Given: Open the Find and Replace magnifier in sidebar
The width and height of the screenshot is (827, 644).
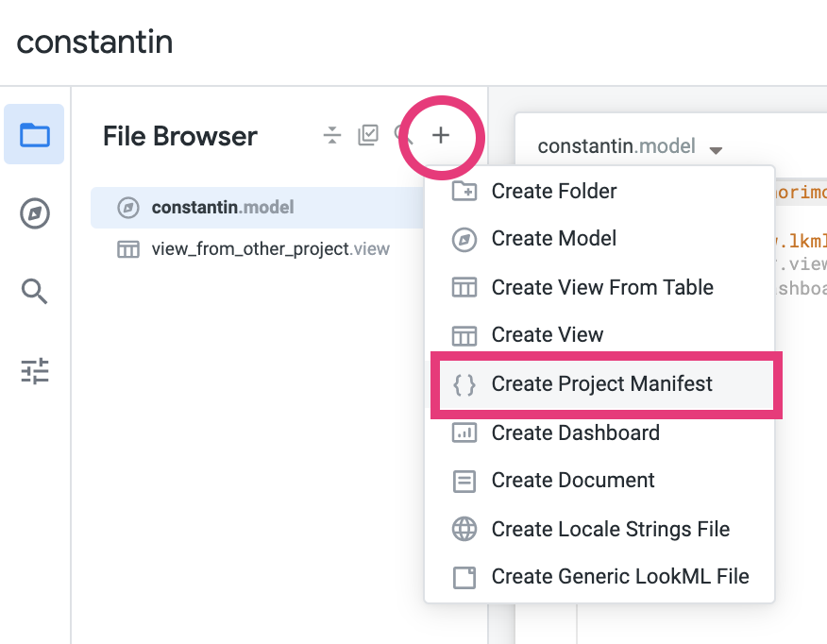Looking at the screenshot, I should 34,291.
